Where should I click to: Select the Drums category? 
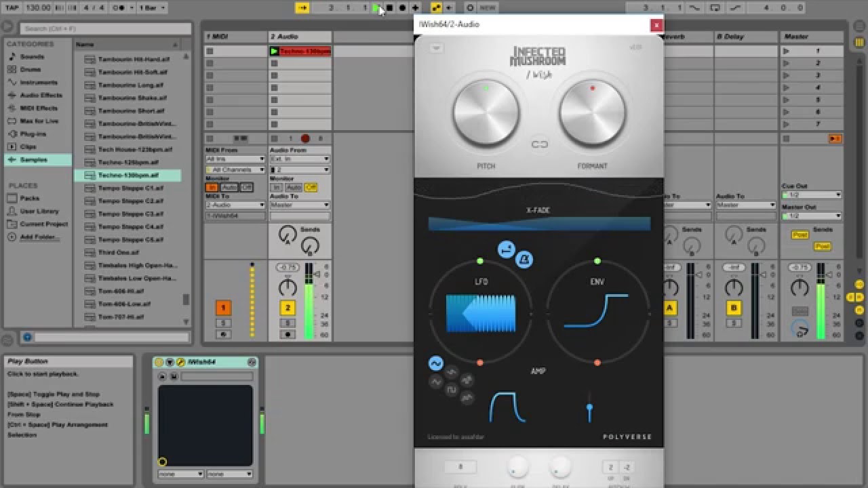click(31, 70)
